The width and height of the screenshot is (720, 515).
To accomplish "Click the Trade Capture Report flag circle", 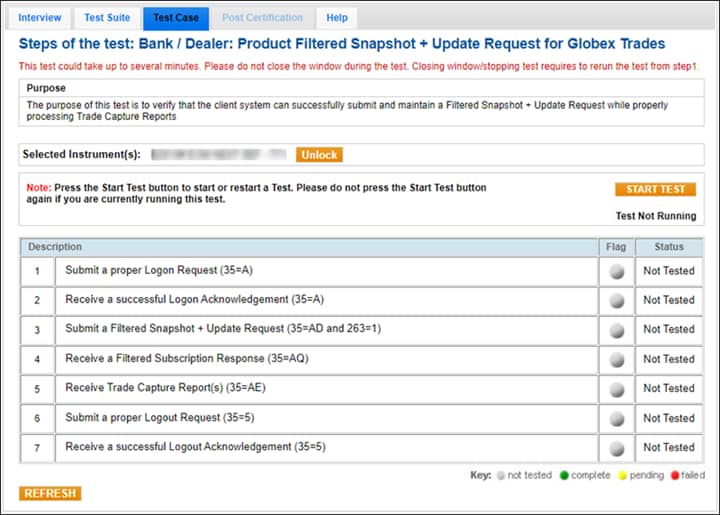I will pyautogui.click(x=616, y=389).
